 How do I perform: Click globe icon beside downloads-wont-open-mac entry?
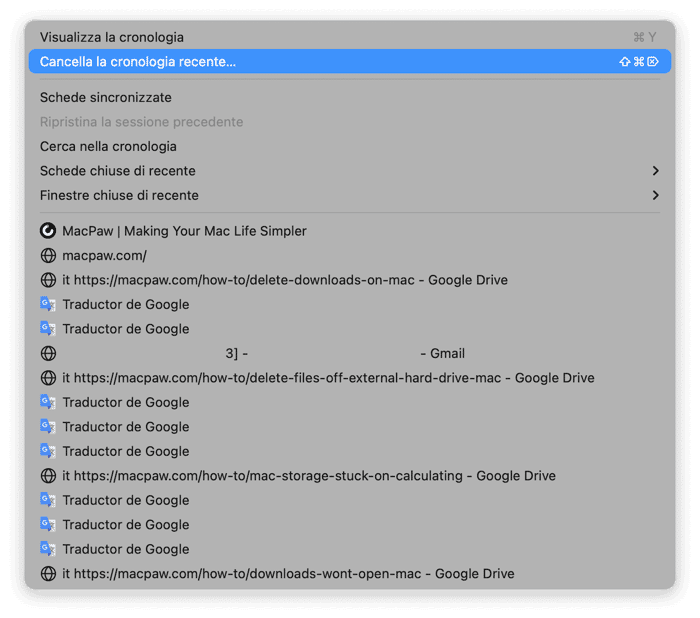coord(48,573)
